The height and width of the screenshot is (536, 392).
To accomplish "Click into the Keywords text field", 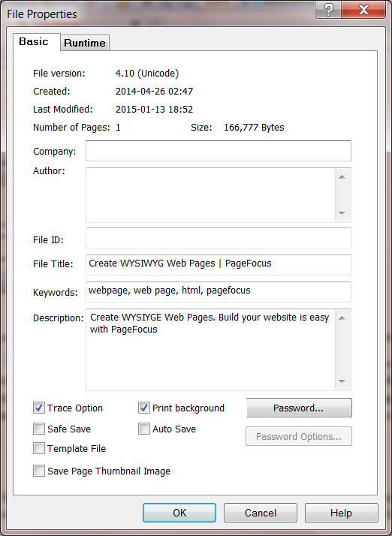I will tap(219, 292).
